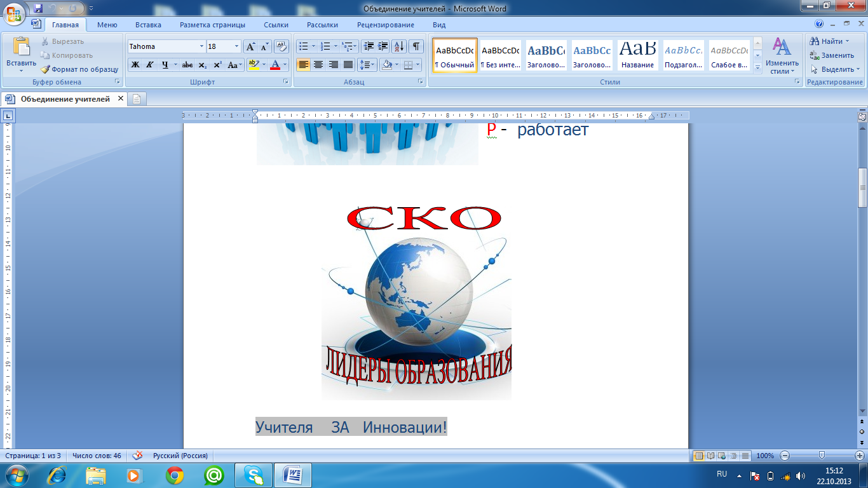Open the Рецензирование ribbon tab
The width and height of the screenshot is (868, 488).
(385, 25)
